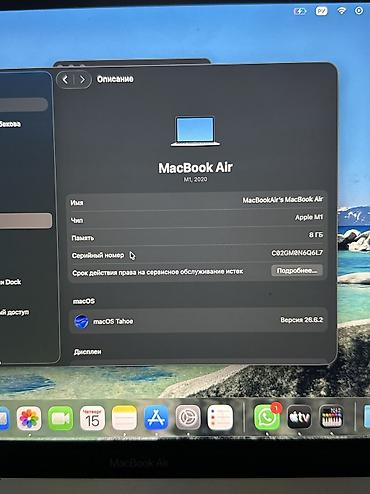Launch FaceTime from the Dock

60,418
